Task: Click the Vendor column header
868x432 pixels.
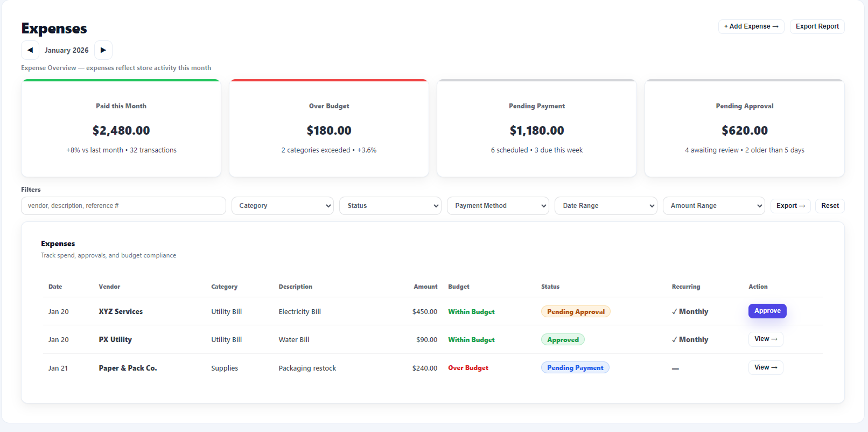Action: coord(109,287)
